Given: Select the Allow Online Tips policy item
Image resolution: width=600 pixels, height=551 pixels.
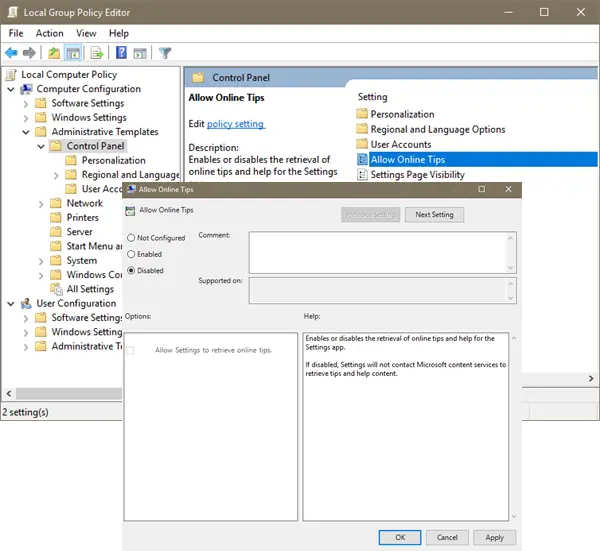Looking at the screenshot, I should point(407,159).
